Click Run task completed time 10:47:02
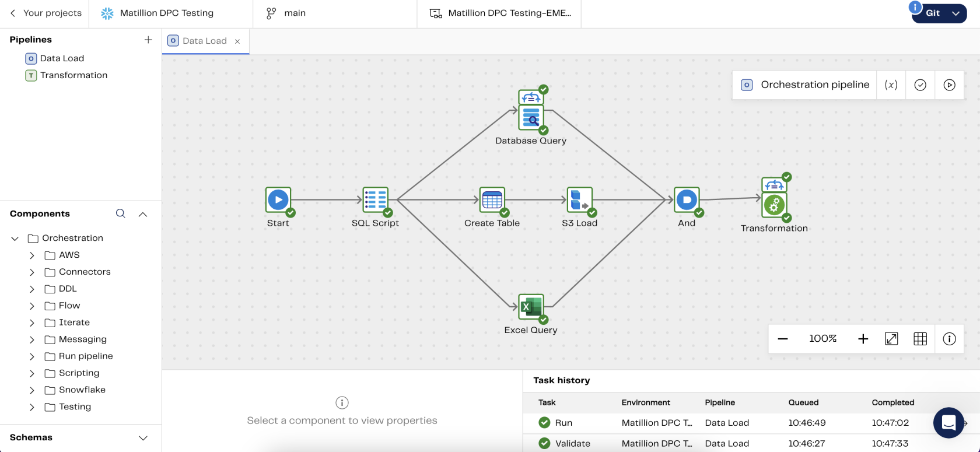 (891, 423)
